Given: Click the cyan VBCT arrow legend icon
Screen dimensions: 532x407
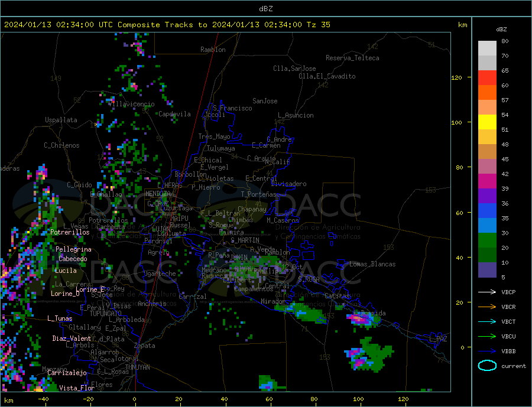Looking at the screenshot, I should [487, 321].
